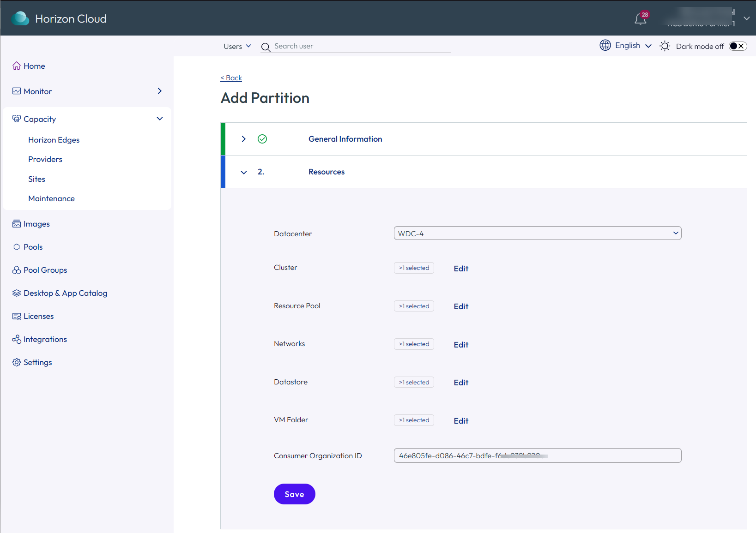Click the green checkmark on General Information
Viewport: 756px width, 533px height.
[x=262, y=139]
